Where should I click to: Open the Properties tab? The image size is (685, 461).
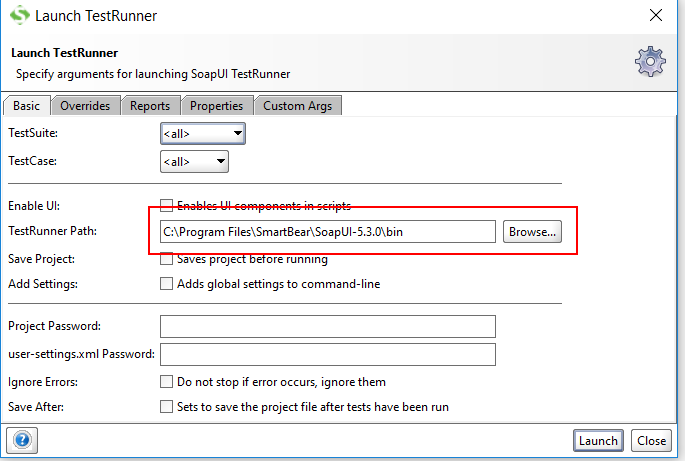217,106
